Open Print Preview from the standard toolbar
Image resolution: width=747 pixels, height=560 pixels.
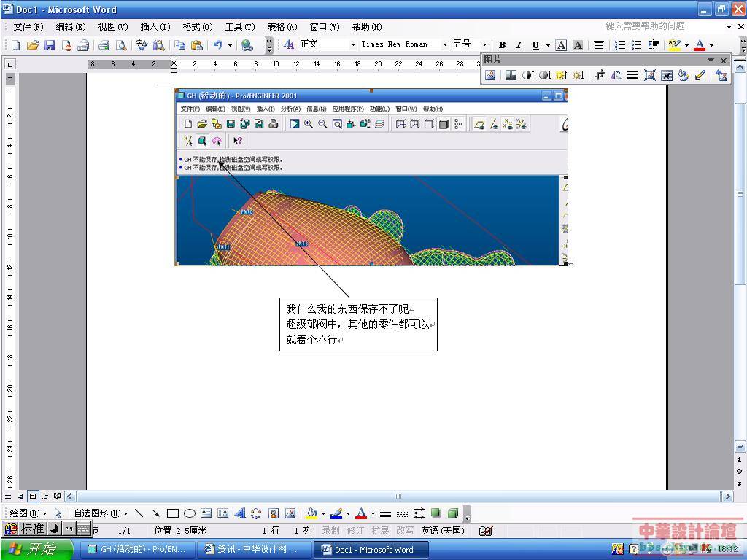click(121, 45)
